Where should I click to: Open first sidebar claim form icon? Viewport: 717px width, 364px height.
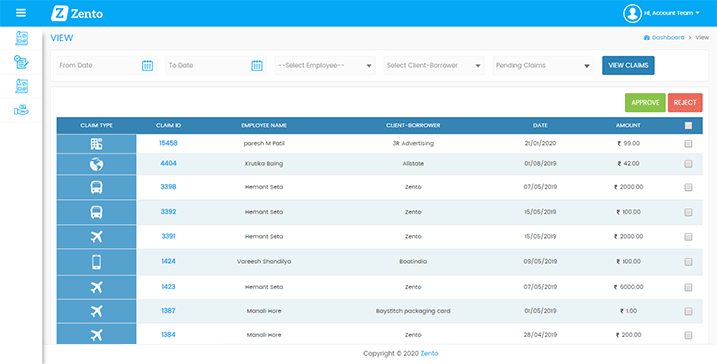tap(21, 38)
